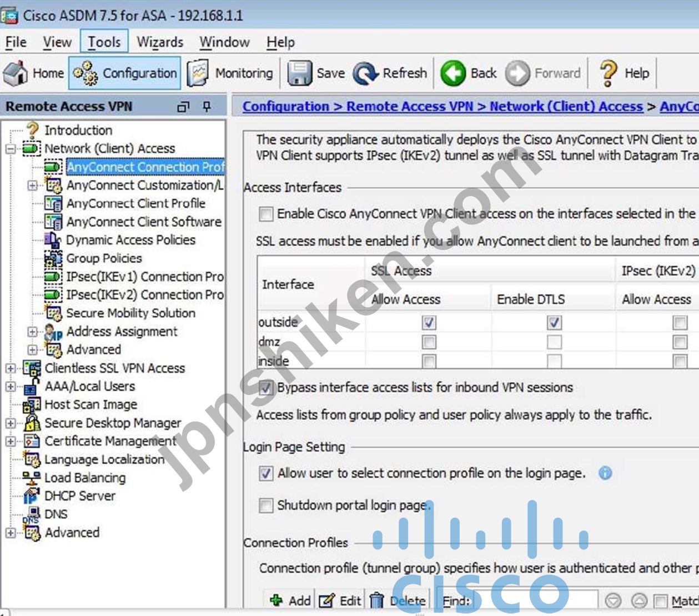Click the Refresh arrow icon
The height and width of the screenshot is (616, 699).
point(365,73)
